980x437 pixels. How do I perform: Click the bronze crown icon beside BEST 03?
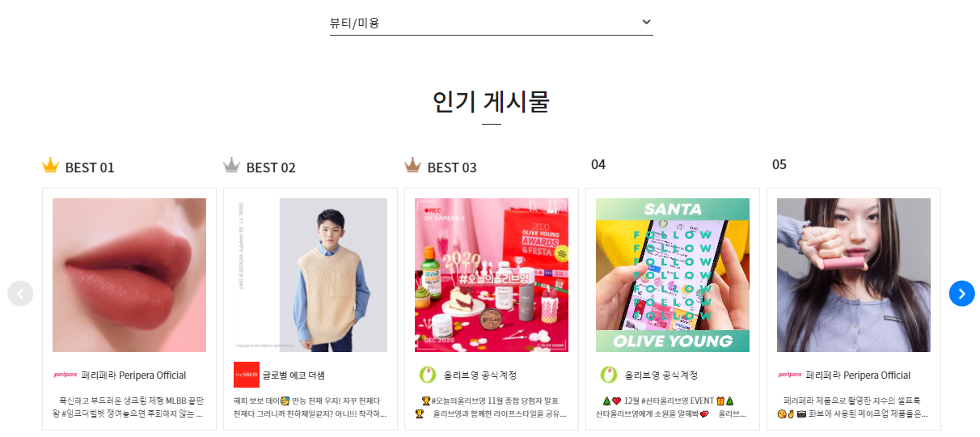click(x=412, y=166)
